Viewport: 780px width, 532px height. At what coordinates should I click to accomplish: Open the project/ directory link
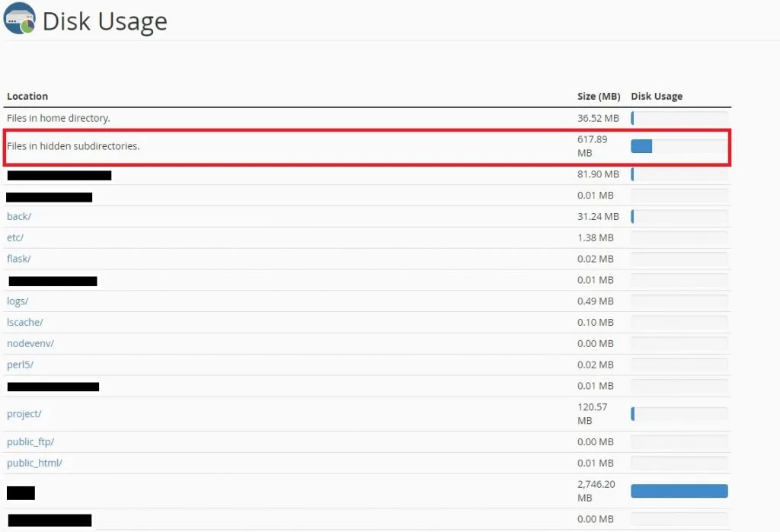(24, 414)
